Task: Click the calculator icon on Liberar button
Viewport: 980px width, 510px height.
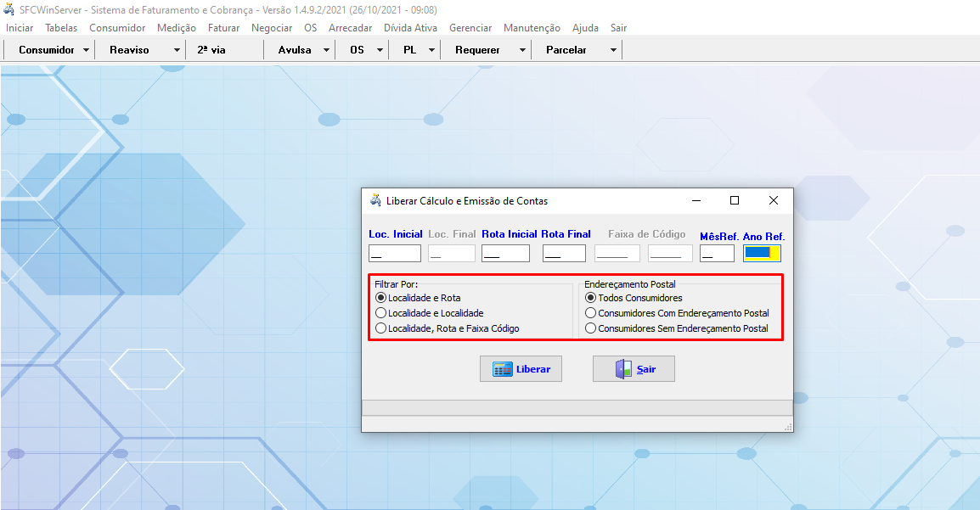Action: tap(502, 369)
